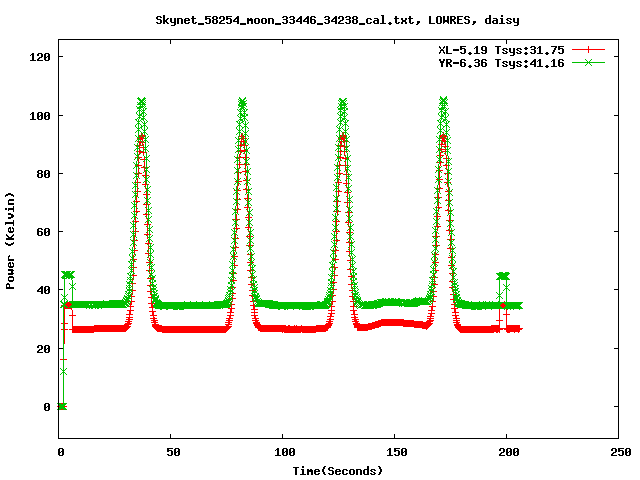Click the x-axis tick label 50
The width and height of the screenshot is (640, 480).
[x=173, y=452]
